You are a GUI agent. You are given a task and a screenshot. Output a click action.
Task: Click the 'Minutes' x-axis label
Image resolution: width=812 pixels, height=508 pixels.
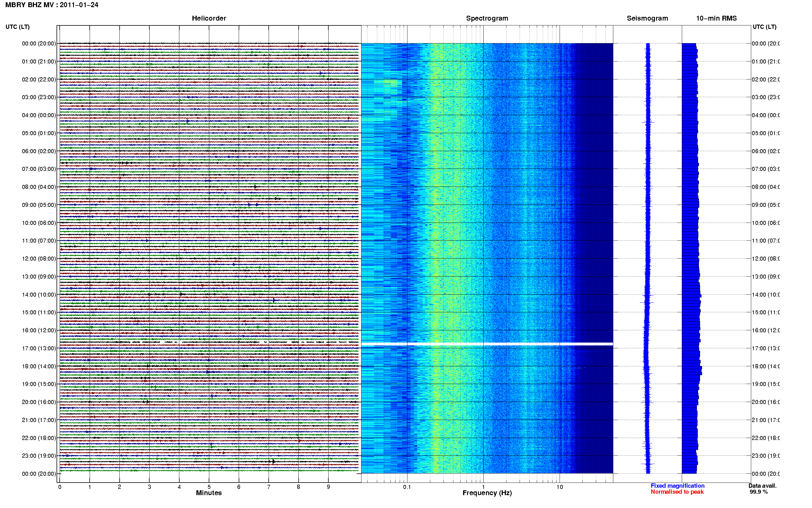click(209, 493)
